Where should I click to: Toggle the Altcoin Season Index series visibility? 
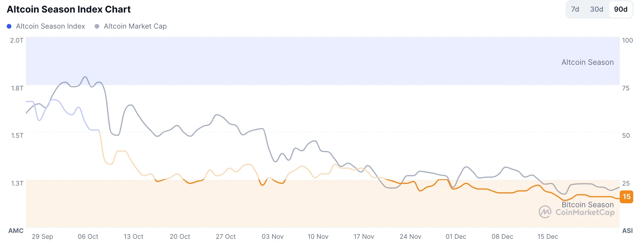click(50, 26)
